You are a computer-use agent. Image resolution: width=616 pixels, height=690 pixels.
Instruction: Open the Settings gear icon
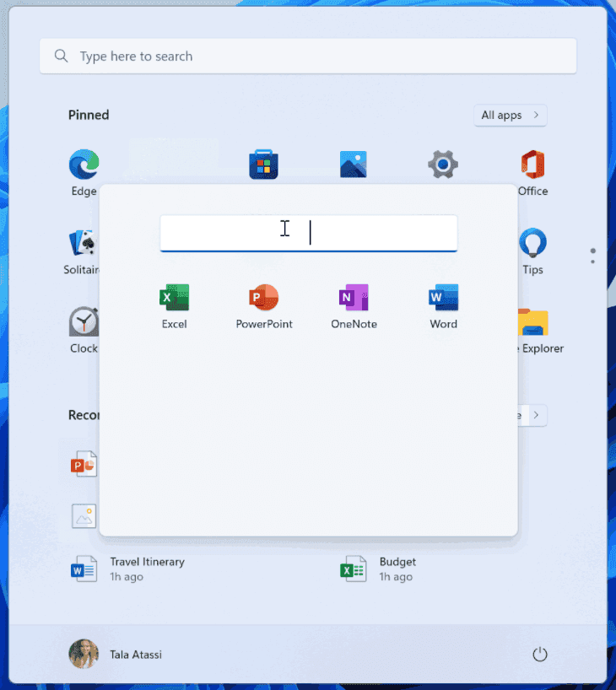(443, 164)
